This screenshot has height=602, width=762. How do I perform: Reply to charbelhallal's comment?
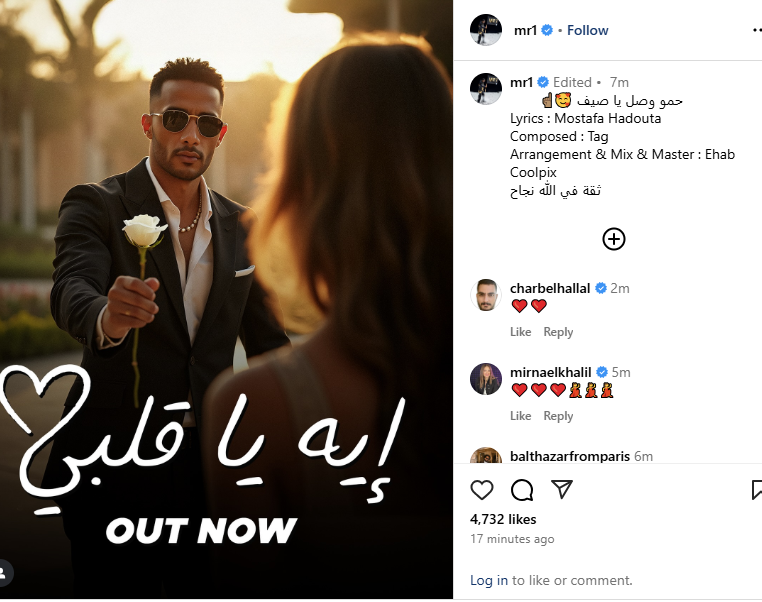[558, 332]
